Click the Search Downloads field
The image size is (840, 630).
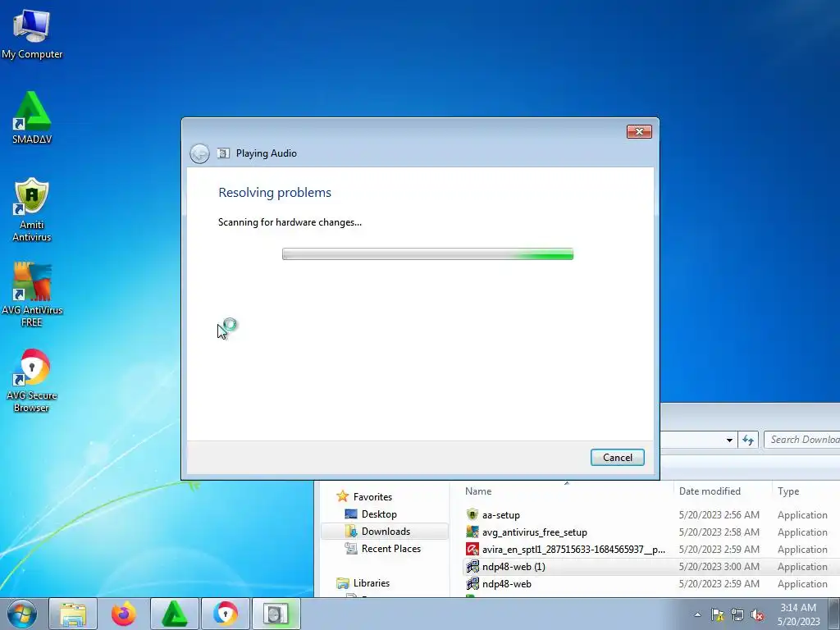click(x=801, y=440)
